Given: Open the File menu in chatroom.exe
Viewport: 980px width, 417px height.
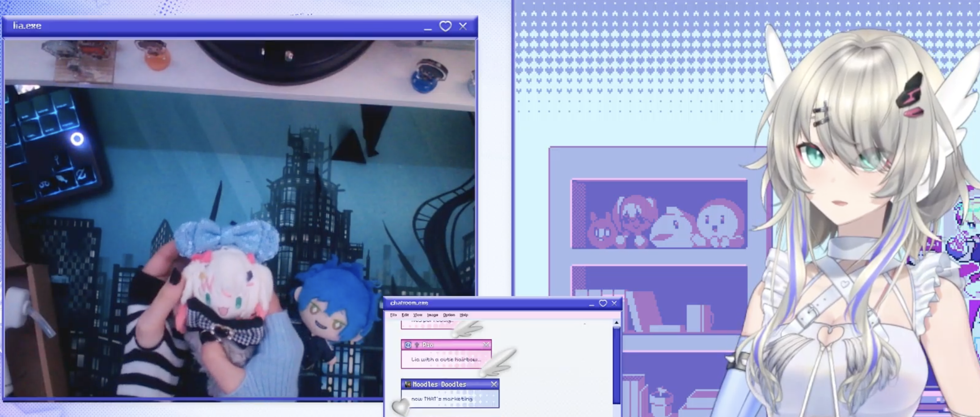Looking at the screenshot, I should 393,315.
